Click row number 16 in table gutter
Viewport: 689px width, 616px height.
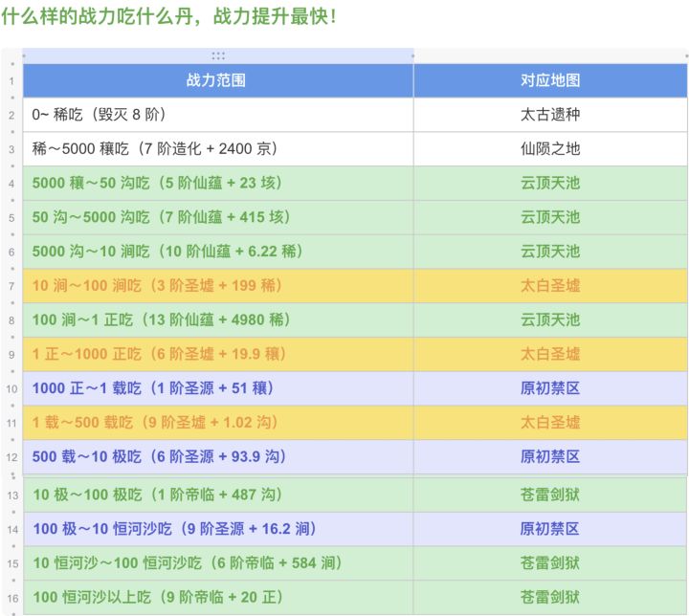(x=12, y=599)
